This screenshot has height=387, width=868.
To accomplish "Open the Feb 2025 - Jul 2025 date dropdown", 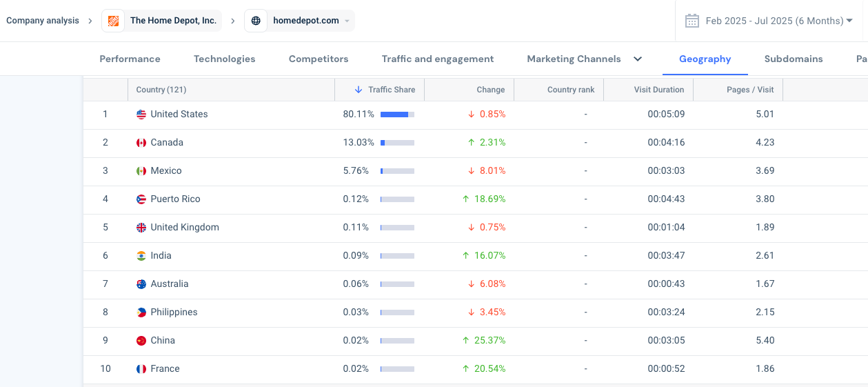I will point(849,21).
